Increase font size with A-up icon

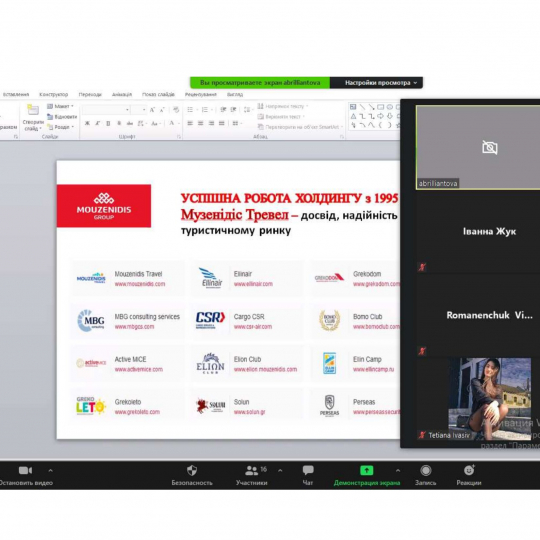(152, 110)
